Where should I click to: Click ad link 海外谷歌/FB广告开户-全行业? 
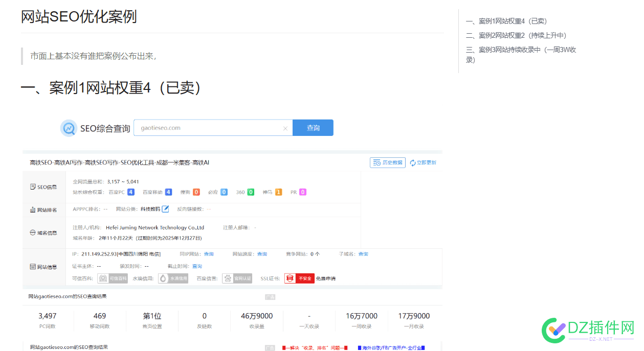(x=391, y=348)
